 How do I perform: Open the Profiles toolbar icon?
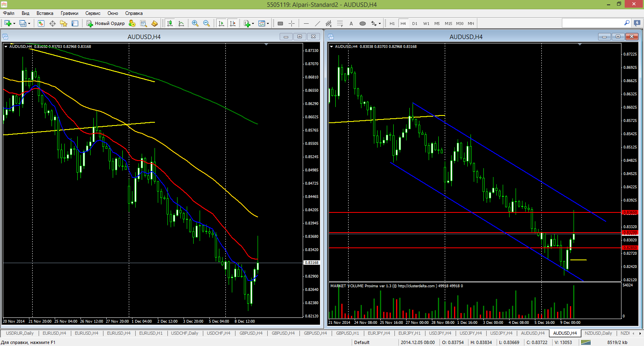[x=23, y=23]
